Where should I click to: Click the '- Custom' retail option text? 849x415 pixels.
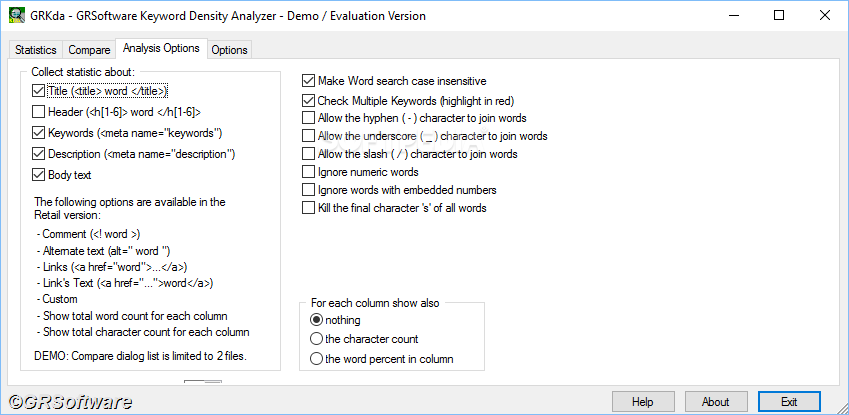pyautogui.click(x=57, y=299)
